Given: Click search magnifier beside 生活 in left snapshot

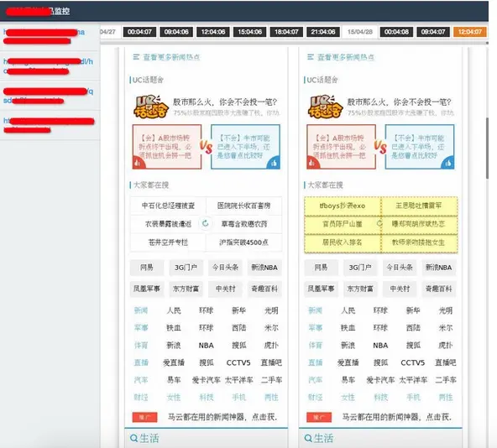Looking at the screenshot, I should tap(133, 438).
